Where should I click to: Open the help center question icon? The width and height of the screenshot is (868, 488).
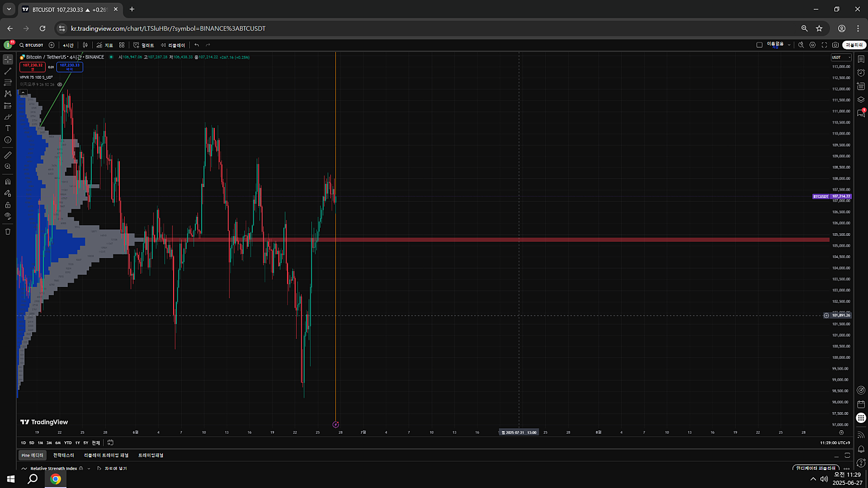pyautogui.click(x=861, y=463)
